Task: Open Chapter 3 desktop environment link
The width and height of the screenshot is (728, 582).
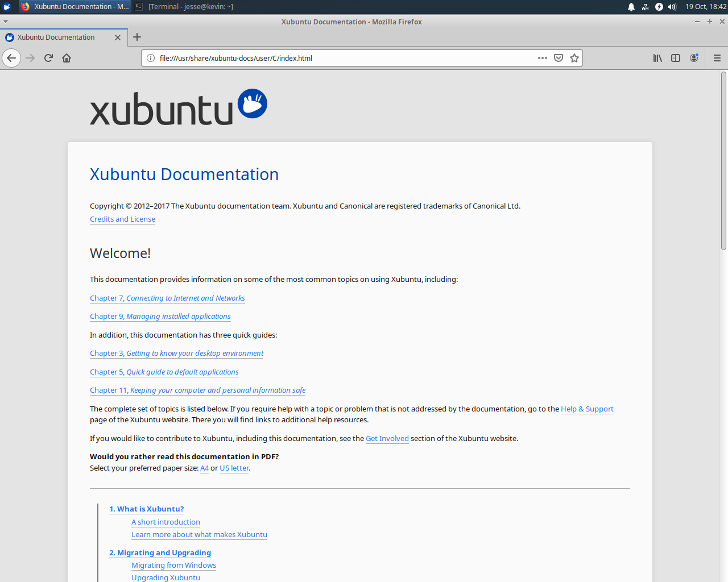Action: click(177, 354)
